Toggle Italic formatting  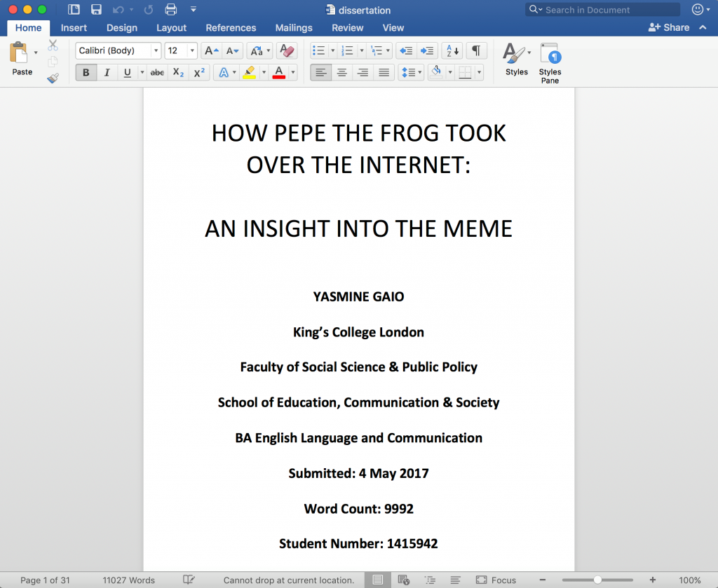pyautogui.click(x=107, y=72)
